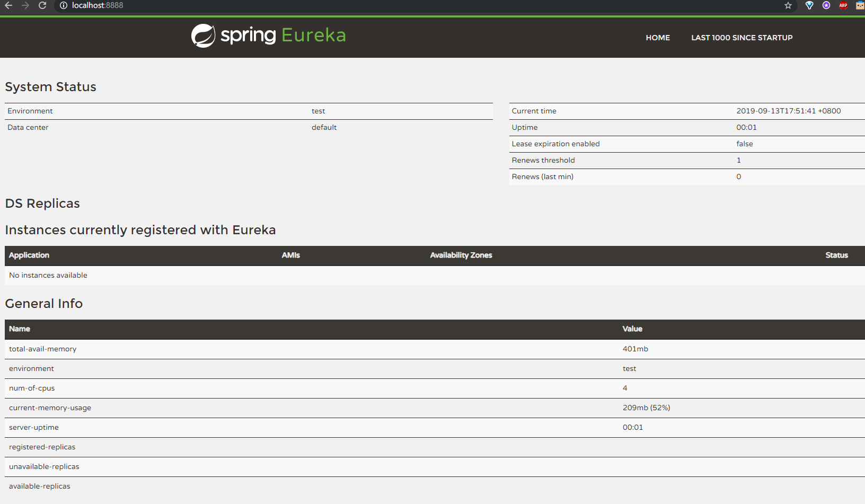Open the site information icon beside localhost
Image resolution: width=865 pixels, height=504 pixels.
point(64,5)
